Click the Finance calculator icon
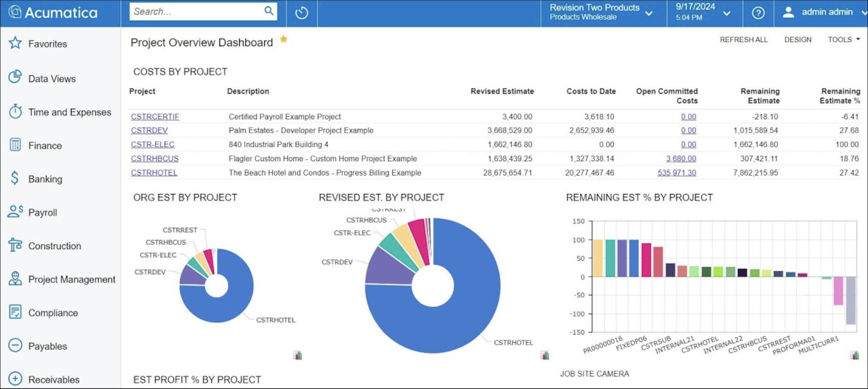The height and width of the screenshot is (389, 868). [x=15, y=145]
